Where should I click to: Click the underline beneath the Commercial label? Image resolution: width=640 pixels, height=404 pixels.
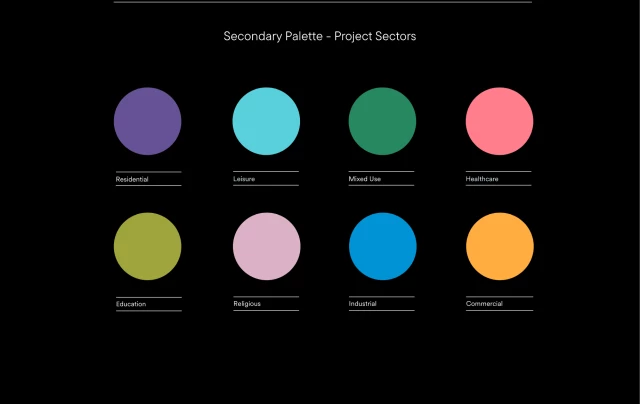click(499, 311)
